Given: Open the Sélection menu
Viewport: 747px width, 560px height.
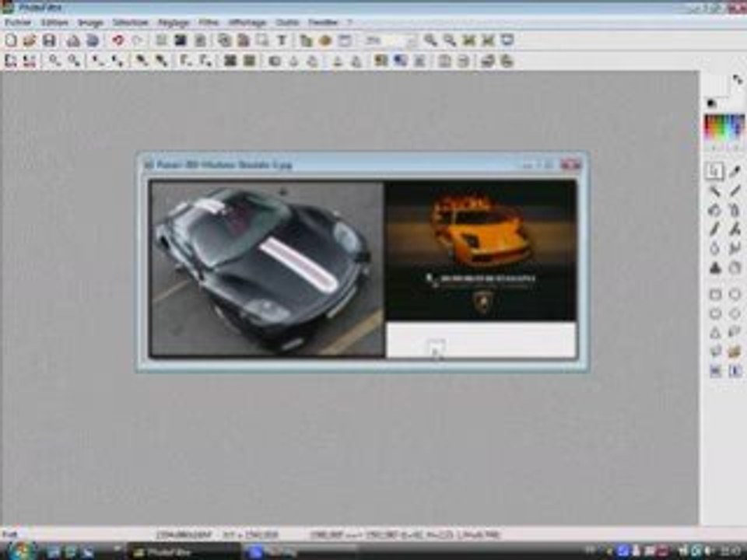Looking at the screenshot, I should [131, 23].
